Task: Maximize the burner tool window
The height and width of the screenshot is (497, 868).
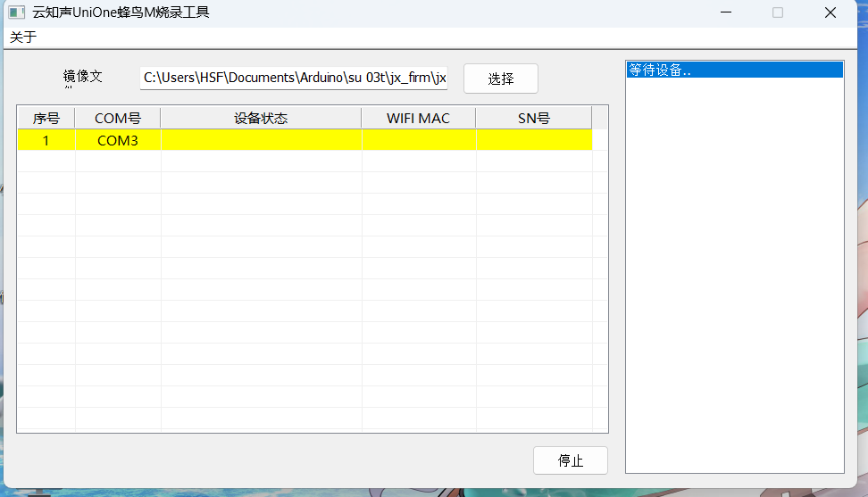Action: 777,13
